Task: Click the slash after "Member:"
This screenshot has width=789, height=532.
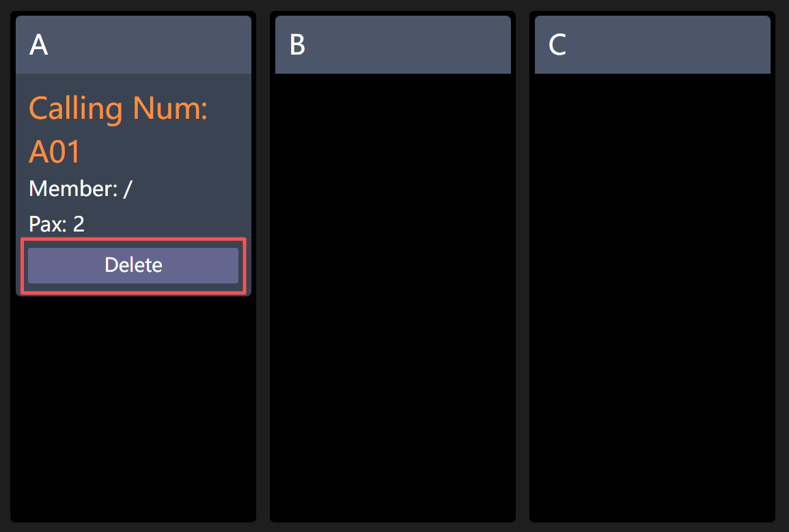Action: (127, 188)
